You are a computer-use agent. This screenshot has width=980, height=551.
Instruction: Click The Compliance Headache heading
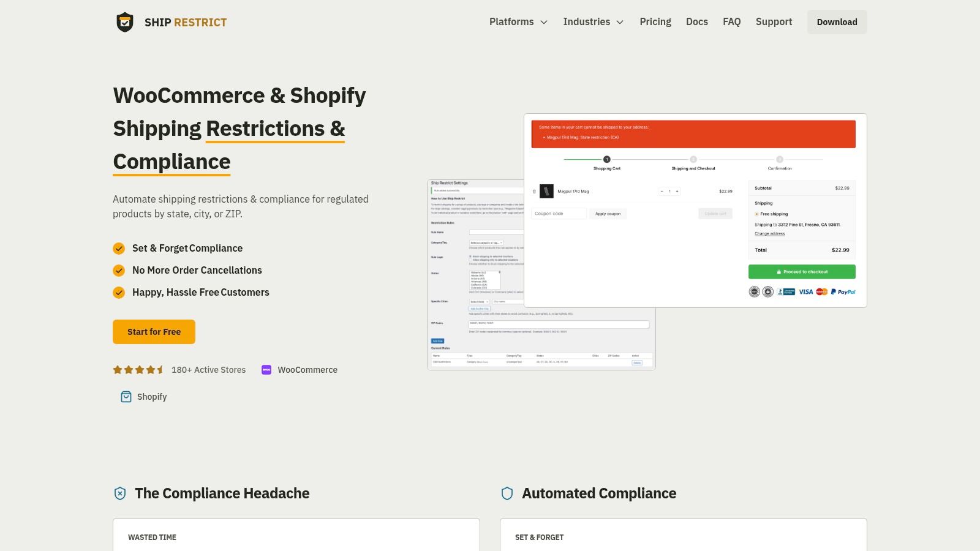(222, 493)
